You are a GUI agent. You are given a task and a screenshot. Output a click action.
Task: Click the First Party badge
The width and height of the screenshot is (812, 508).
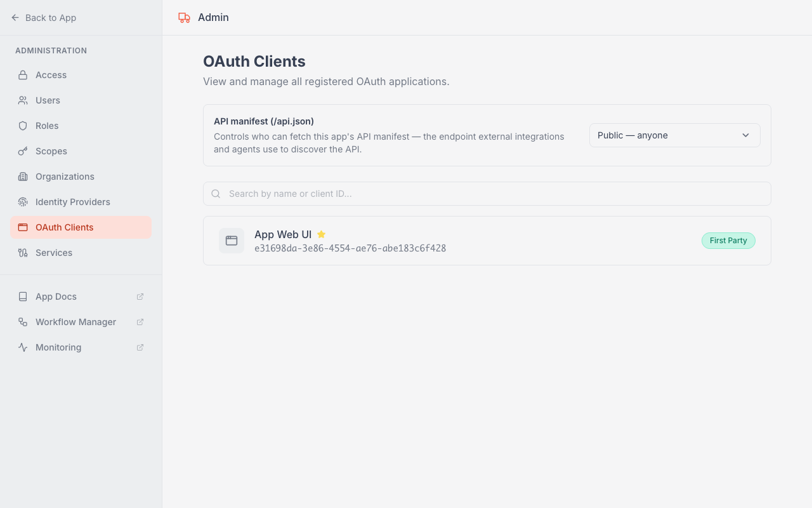point(728,241)
